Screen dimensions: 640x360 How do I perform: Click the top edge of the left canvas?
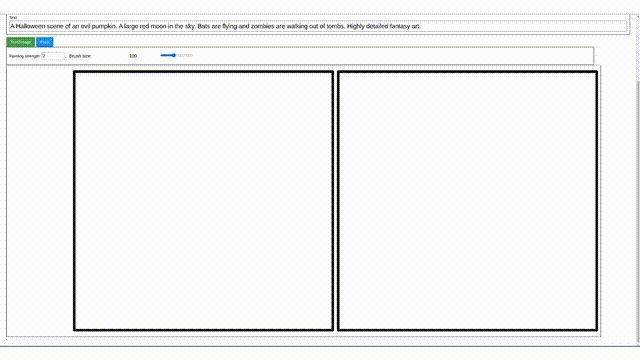[203, 72]
